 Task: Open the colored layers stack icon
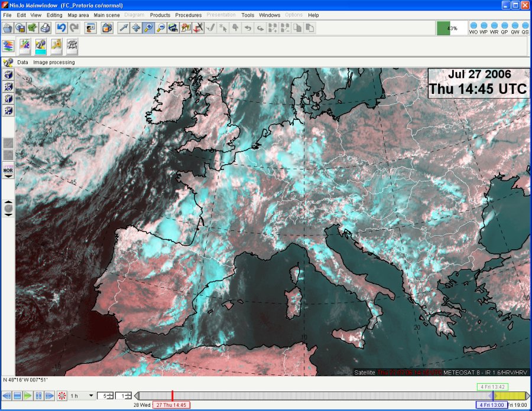click(8, 45)
